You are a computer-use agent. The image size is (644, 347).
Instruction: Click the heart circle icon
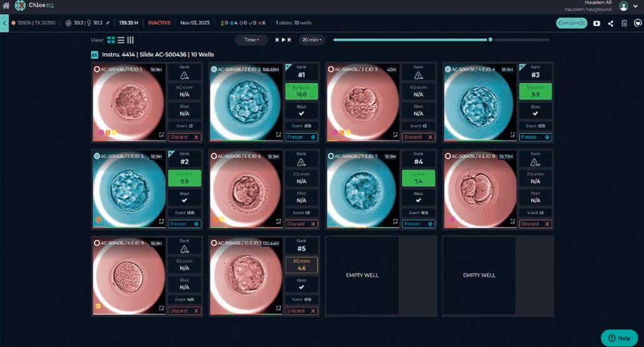click(x=638, y=23)
